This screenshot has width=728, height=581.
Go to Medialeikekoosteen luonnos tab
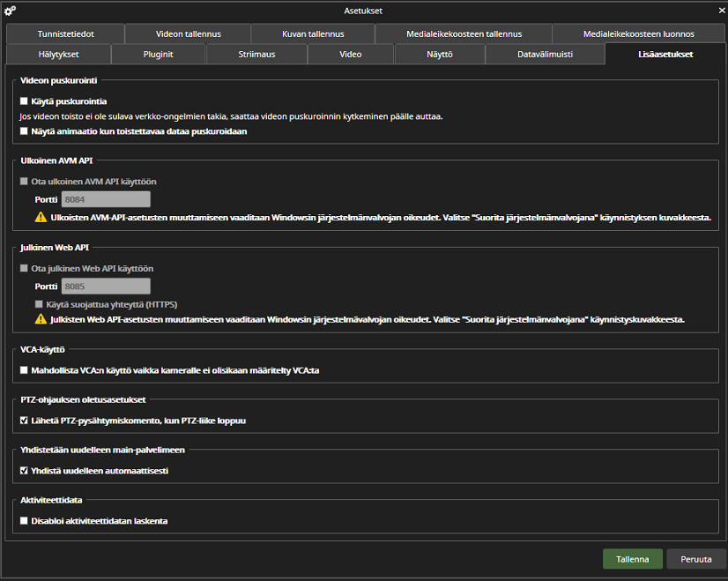tap(638, 34)
